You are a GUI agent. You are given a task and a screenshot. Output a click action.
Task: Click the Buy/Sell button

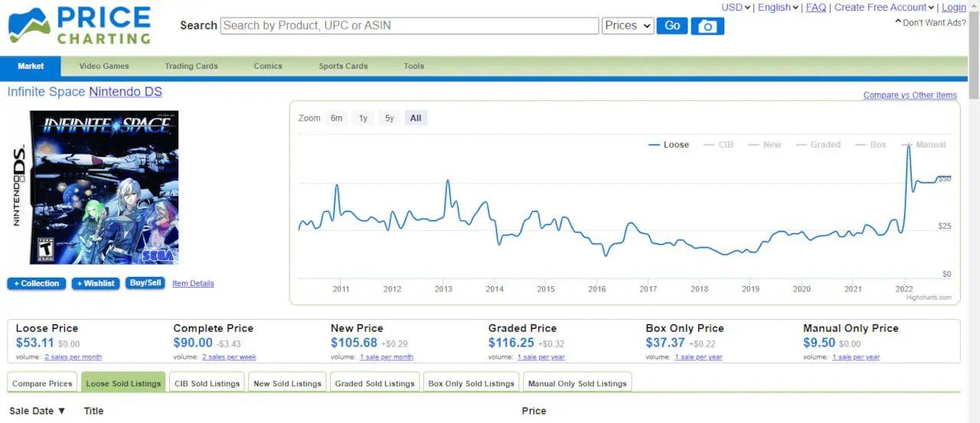pos(145,283)
